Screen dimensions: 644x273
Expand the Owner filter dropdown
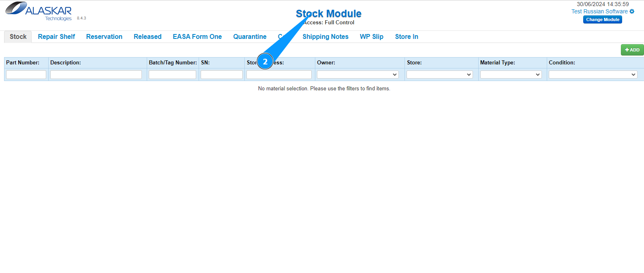tap(358, 75)
